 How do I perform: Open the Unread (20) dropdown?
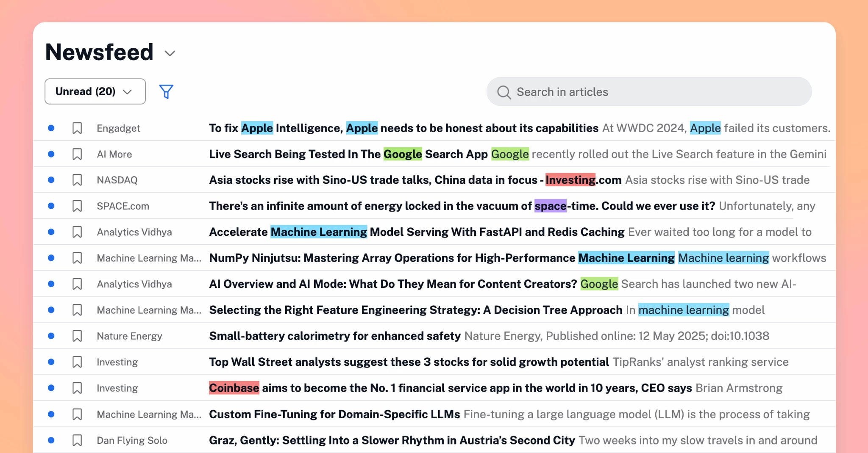[x=95, y=91]
